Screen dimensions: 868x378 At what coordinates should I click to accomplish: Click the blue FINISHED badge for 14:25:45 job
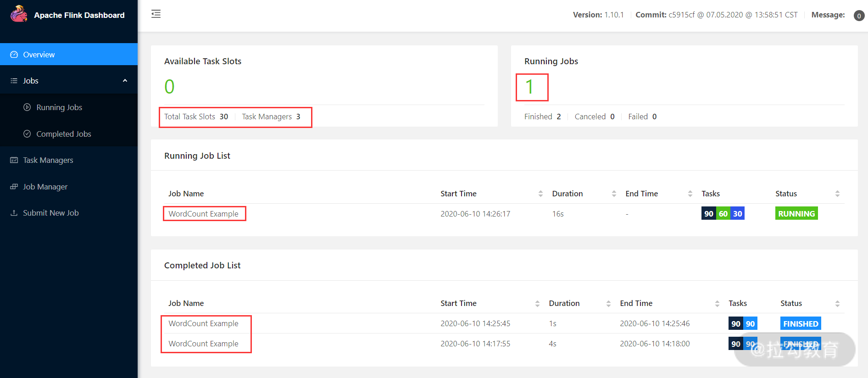pyautogui.click(x=801, y=323)
